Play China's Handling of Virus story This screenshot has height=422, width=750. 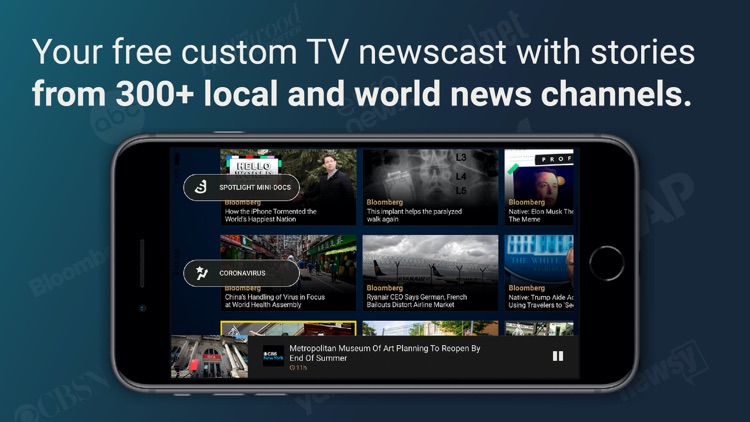point(288,273)
